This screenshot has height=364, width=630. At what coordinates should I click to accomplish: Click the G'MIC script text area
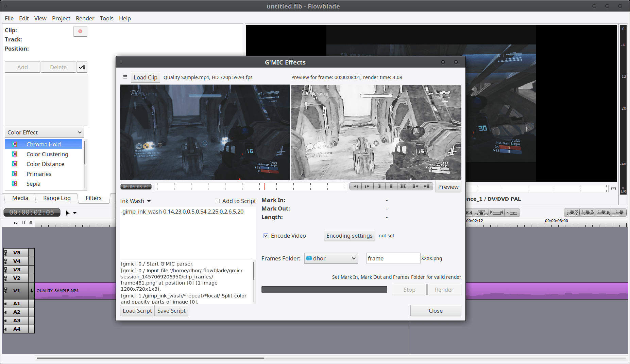pos(188,234)
